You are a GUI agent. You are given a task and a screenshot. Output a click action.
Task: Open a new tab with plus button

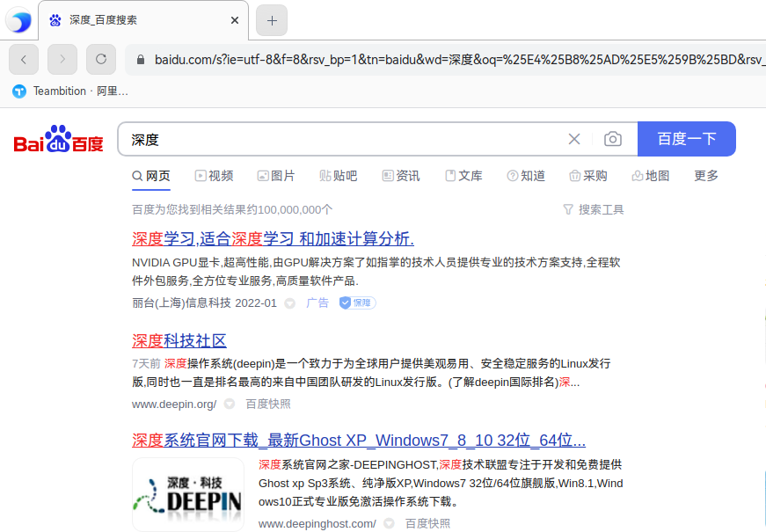[x=272, y=20]
